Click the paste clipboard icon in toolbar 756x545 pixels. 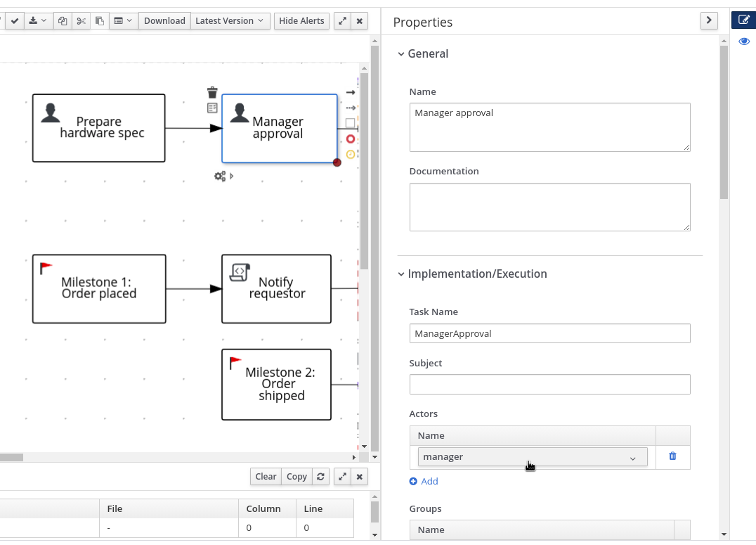pos(99,21)
